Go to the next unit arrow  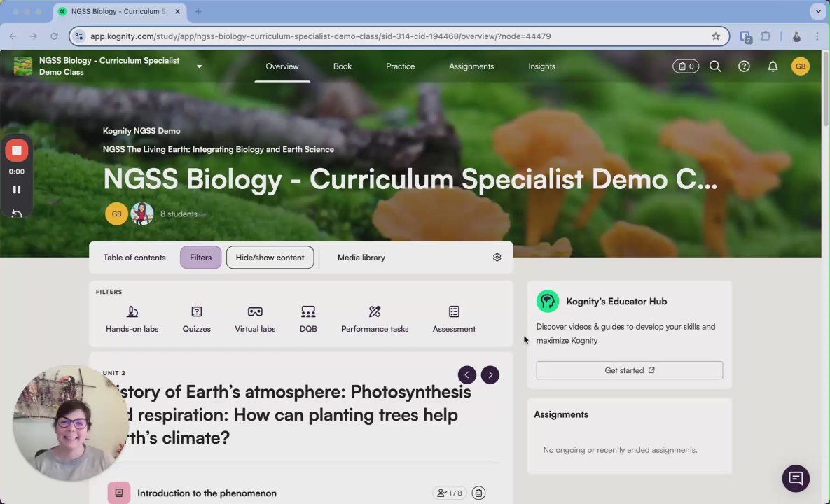pos(490,375)
